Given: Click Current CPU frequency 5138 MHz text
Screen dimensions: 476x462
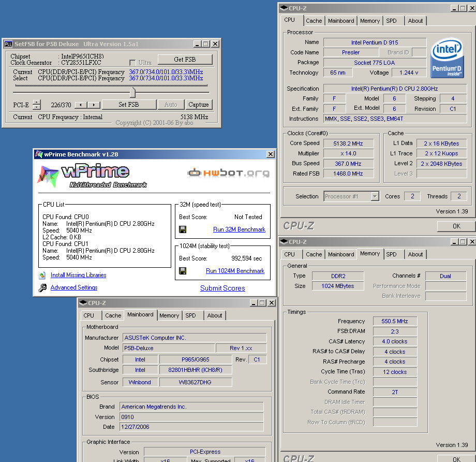Looking at the screenshot, I should 195,117.
